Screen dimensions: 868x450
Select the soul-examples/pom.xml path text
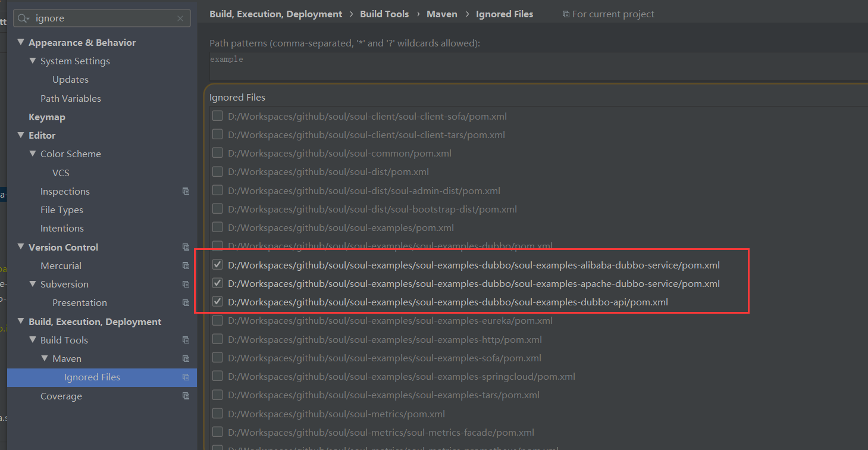341,227
